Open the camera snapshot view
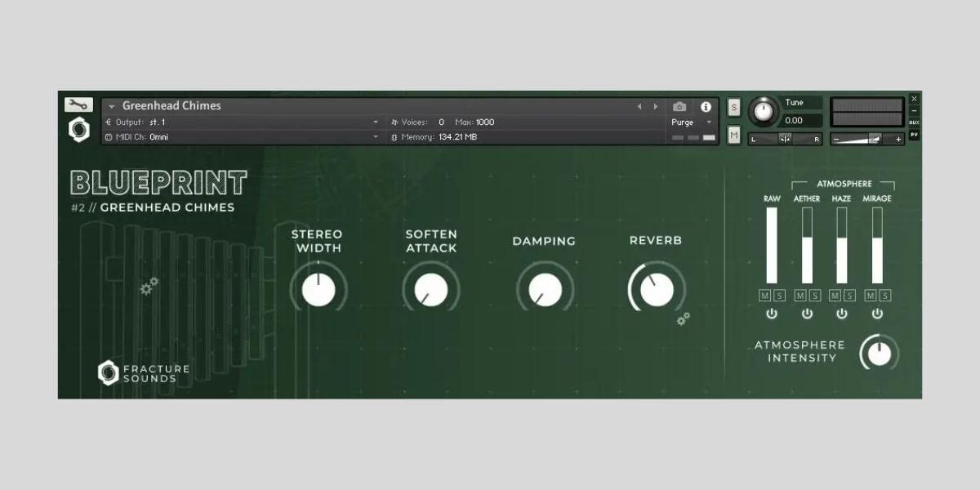 coord(679,106)
